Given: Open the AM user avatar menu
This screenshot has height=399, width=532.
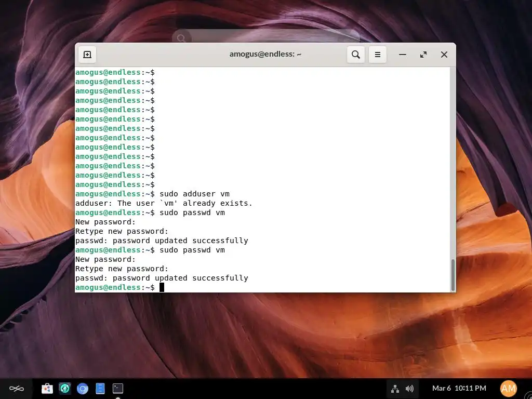Looking at the screenshot, I should pyautogui.click(x=508, y=389).
